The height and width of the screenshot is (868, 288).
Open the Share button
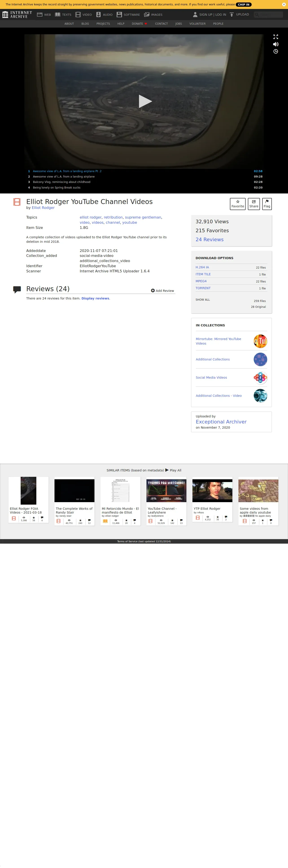pyautogui.click(x=254, y=204)
